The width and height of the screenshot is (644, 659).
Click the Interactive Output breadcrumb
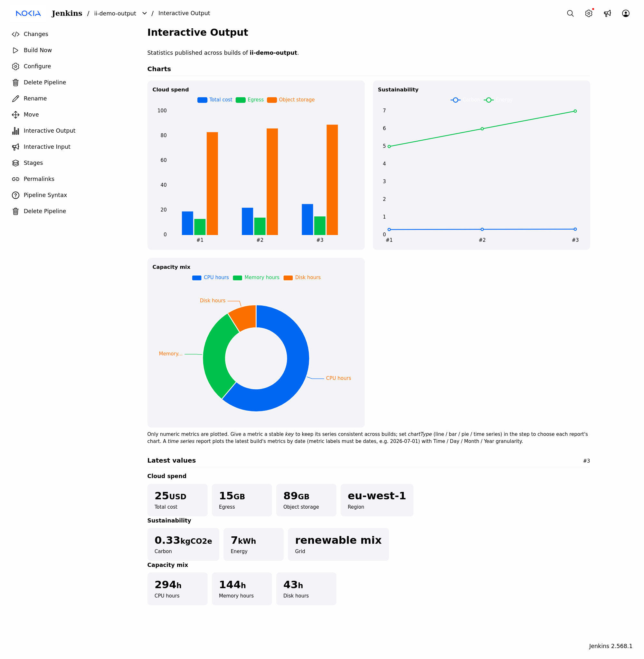184,13
